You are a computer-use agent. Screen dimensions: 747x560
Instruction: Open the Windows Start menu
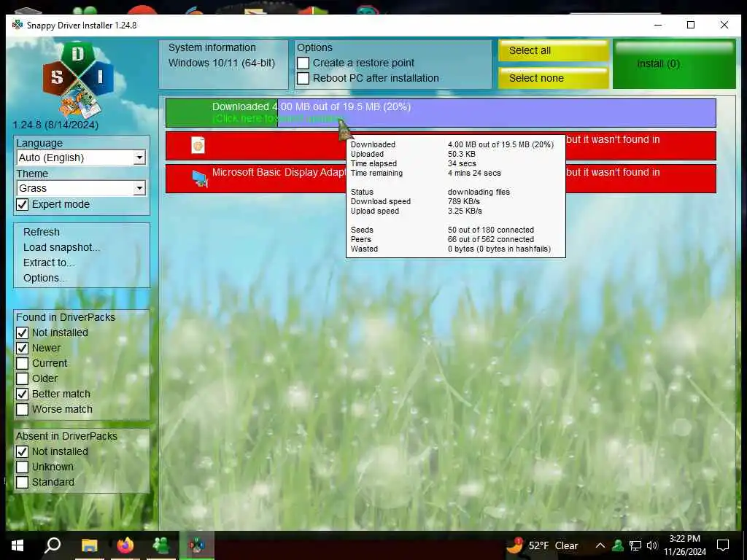click(x=18, y=545)
